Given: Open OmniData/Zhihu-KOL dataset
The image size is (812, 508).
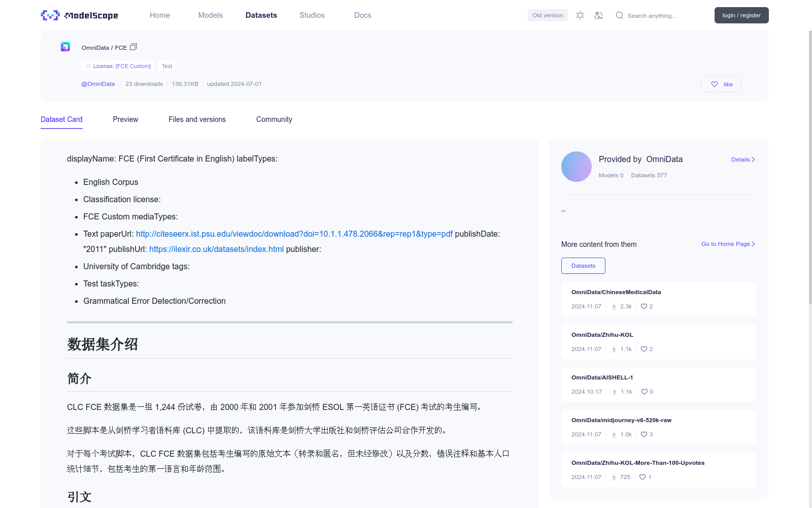Looking at the screenshot, I should pos(602,335).
